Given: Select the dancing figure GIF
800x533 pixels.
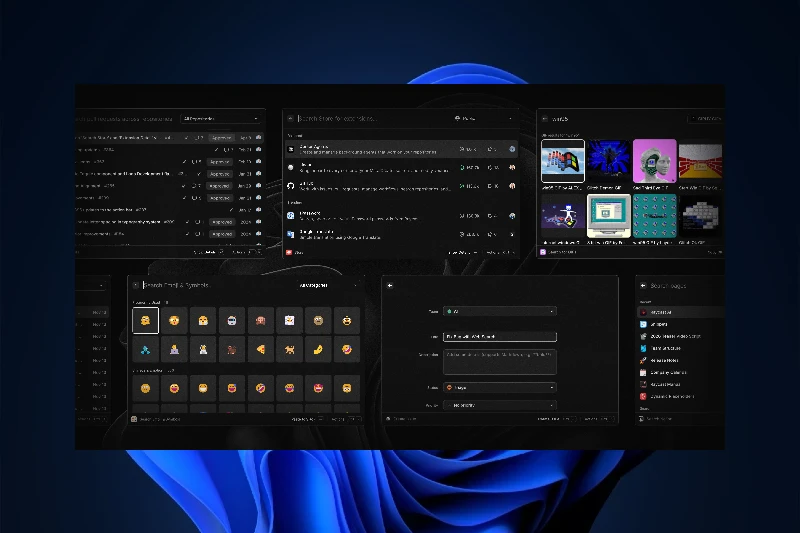Looking at the screenshot, I should point(563,216).
